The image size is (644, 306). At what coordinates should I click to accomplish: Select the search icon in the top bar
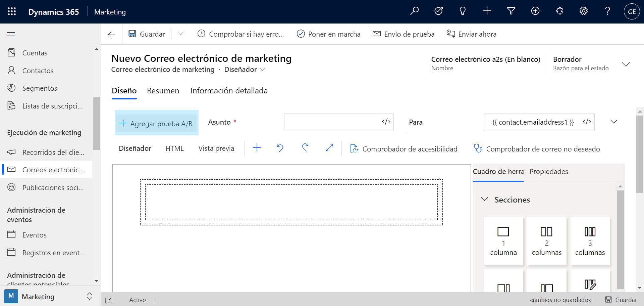[x=415, y=11]
